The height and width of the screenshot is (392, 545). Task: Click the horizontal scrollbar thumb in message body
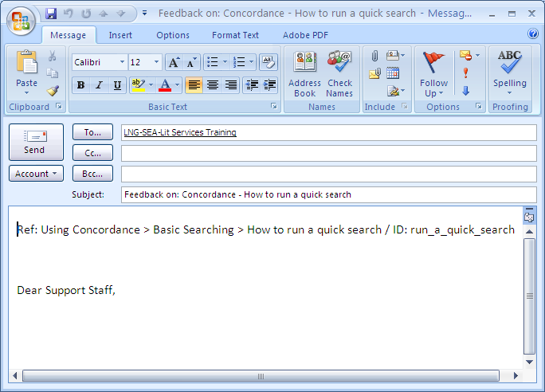(x=261, y=376)
